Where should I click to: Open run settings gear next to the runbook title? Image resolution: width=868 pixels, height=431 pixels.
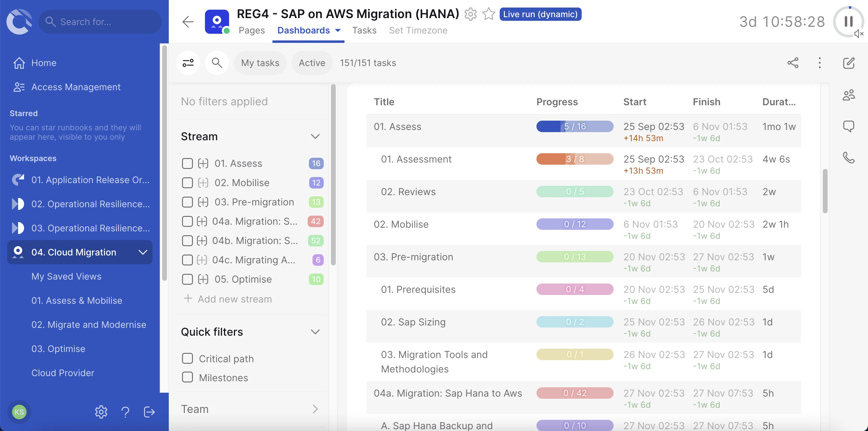[x=470, y=14]
